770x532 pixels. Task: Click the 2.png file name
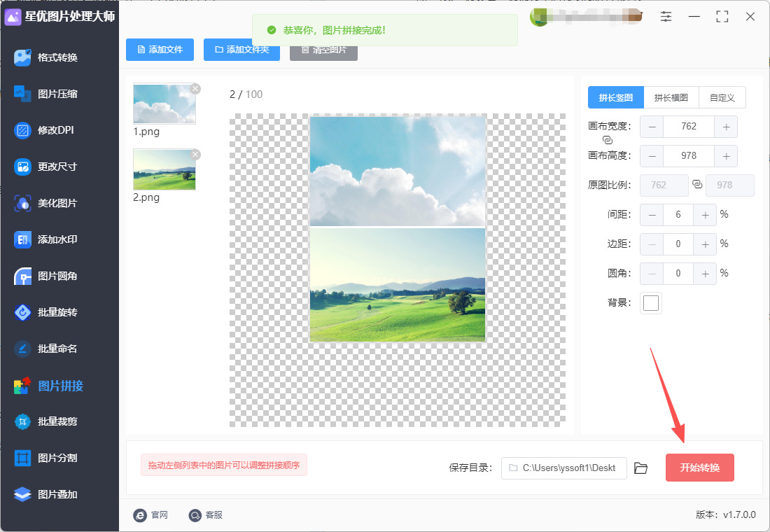coord(146,197)
